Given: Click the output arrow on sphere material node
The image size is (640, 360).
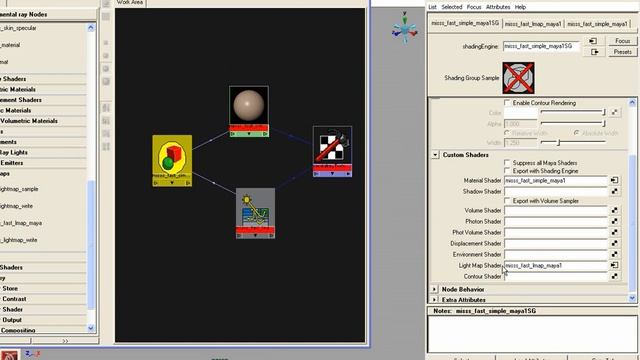Looking at the screenshot, I should (265, 133).
